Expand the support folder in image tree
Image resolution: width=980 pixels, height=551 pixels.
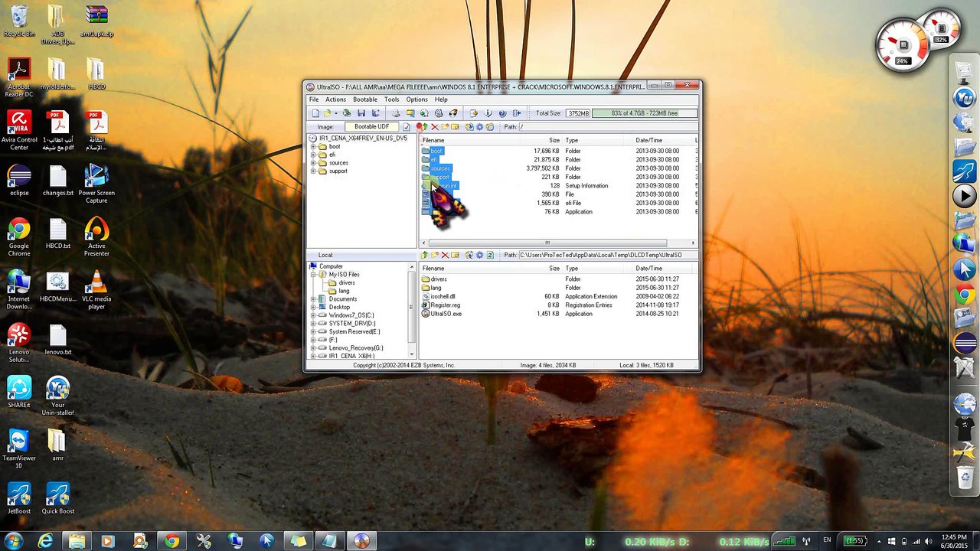tap(313, 171)
